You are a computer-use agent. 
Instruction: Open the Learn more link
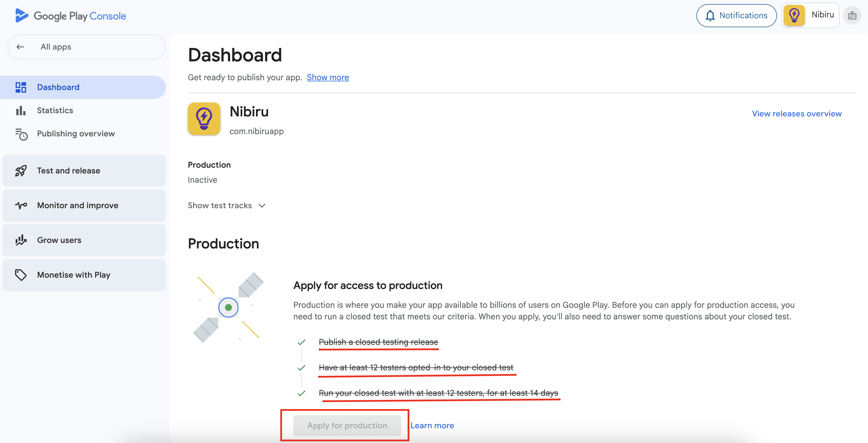(432, 426)
